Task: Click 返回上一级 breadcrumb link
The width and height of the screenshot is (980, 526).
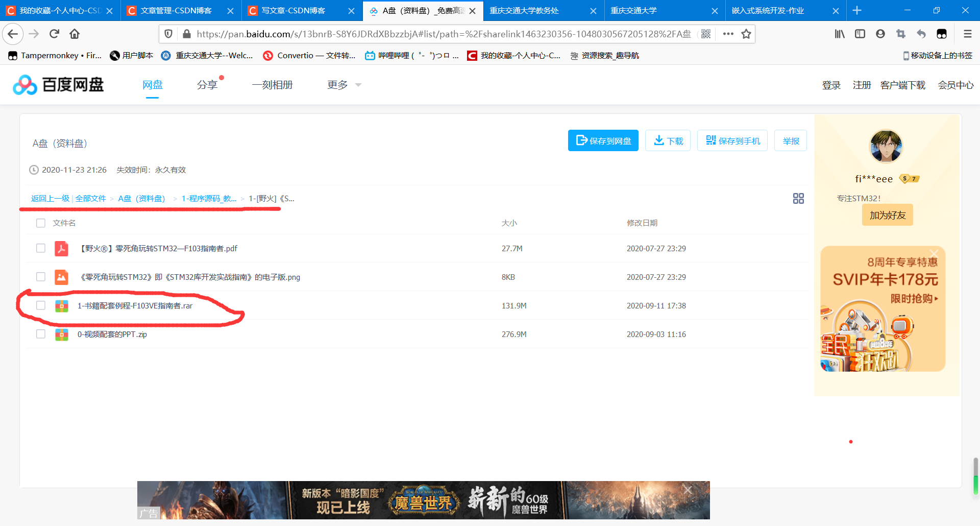Action: point(50,198)
